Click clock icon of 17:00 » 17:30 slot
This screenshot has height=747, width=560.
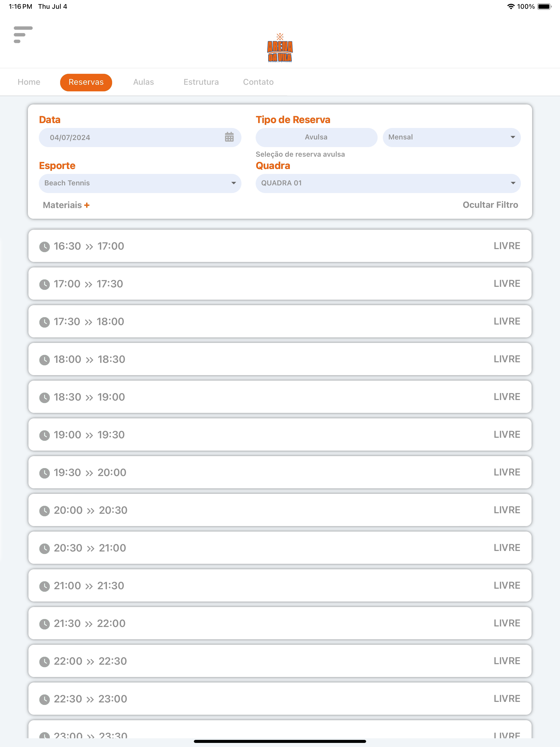pyautogui.click(x=45, y=285)
